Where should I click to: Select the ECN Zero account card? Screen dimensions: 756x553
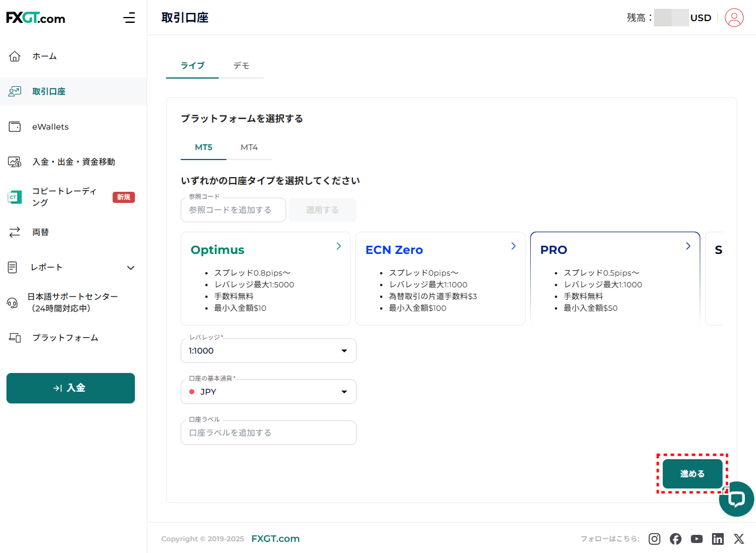(440, 279)
